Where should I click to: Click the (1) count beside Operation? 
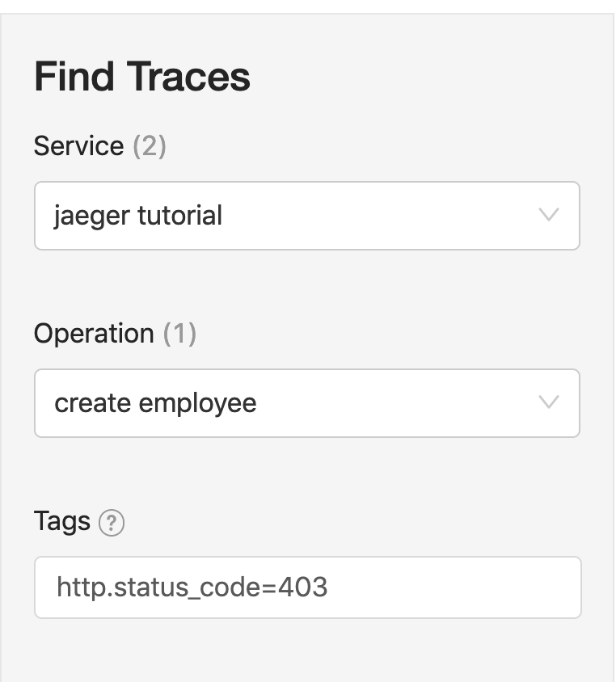(179, 334)
